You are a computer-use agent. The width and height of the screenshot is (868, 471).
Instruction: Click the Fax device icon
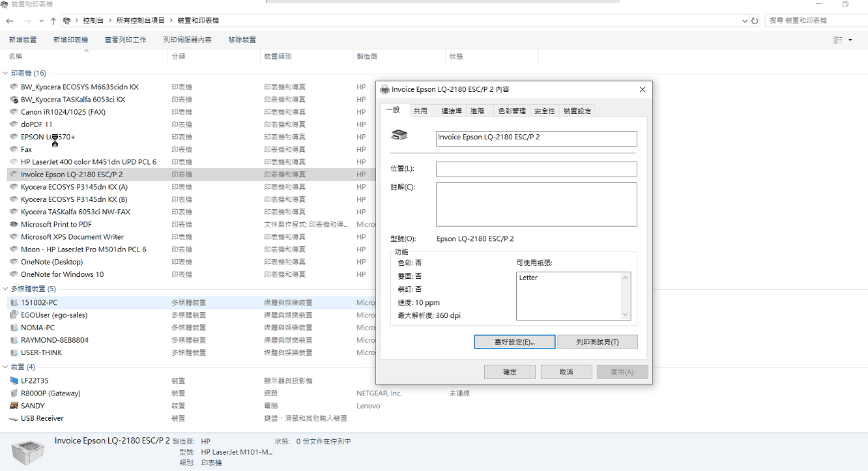click(x=14, y=149)
